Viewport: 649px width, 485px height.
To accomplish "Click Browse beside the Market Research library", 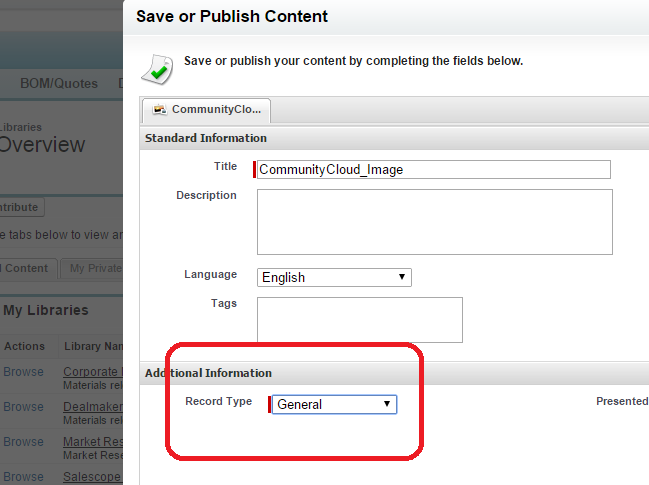I will coord(23,442).
